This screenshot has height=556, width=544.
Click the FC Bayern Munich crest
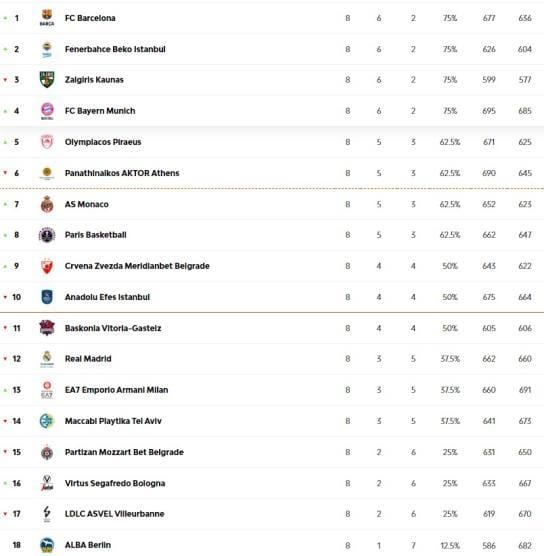click(47, 111)
